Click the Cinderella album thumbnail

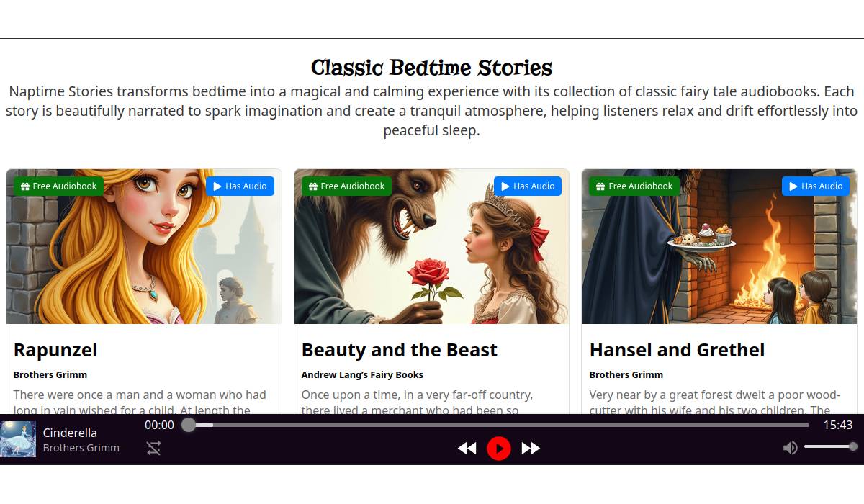(x=18, y=439)
